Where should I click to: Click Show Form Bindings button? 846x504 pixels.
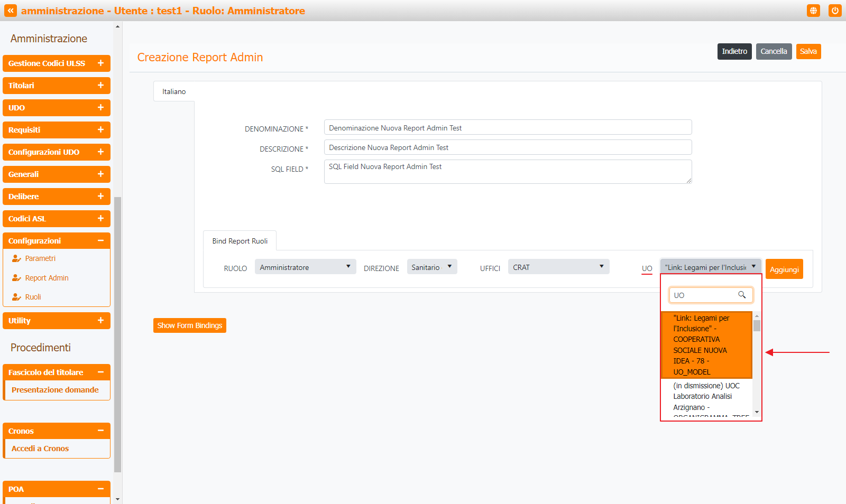click(x=189, y=325)
